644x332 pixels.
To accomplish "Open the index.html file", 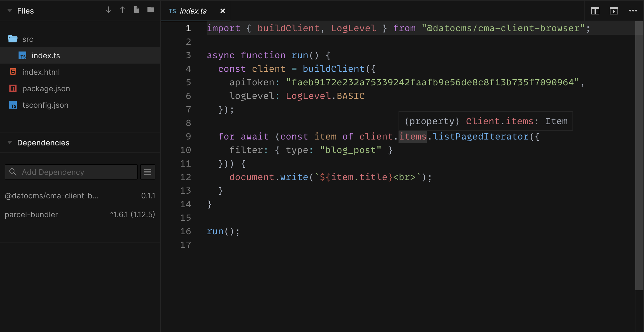I will tap(42, 72).
